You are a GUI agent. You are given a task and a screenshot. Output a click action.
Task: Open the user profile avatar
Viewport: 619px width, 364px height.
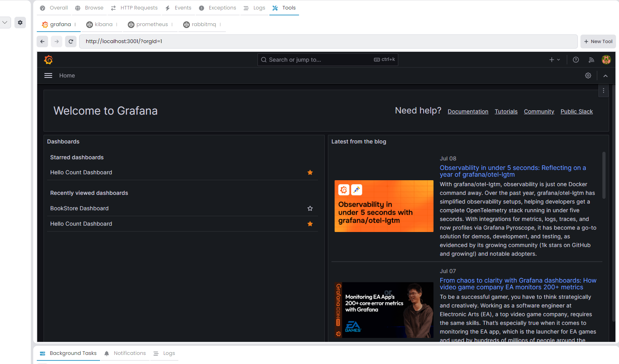pos(606,60)
